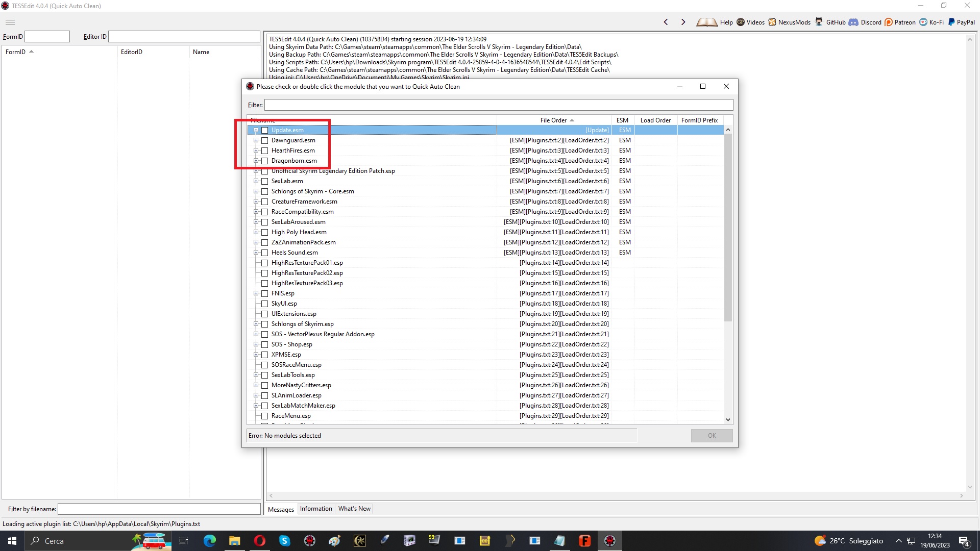Launch Opera browser from the taskbar

tap(259, 541)
